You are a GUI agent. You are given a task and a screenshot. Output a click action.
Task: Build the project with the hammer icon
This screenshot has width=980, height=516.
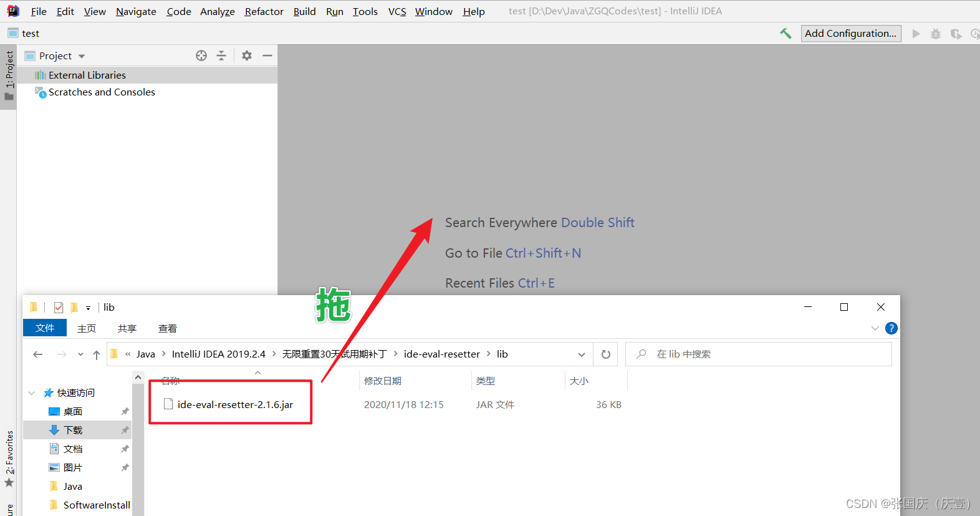[x=785, y=33]
